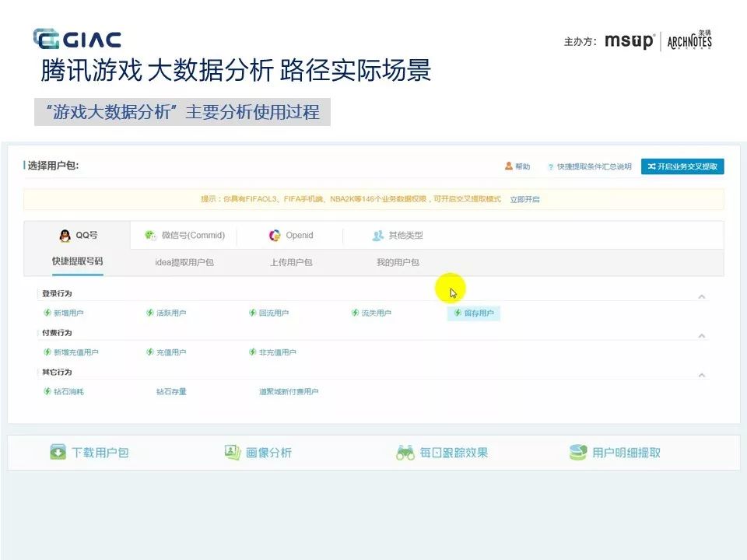
Task: Click the lightning icon beside 活跃用户
Action: click(150, 313)
